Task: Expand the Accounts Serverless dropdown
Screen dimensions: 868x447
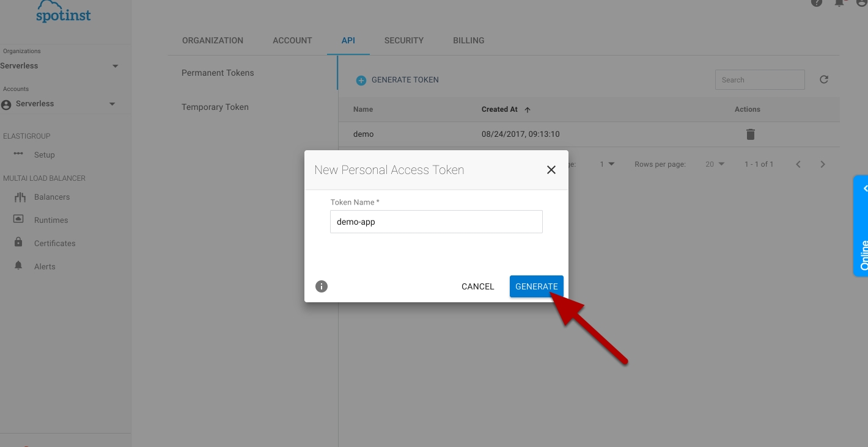Action: [112, 104]
